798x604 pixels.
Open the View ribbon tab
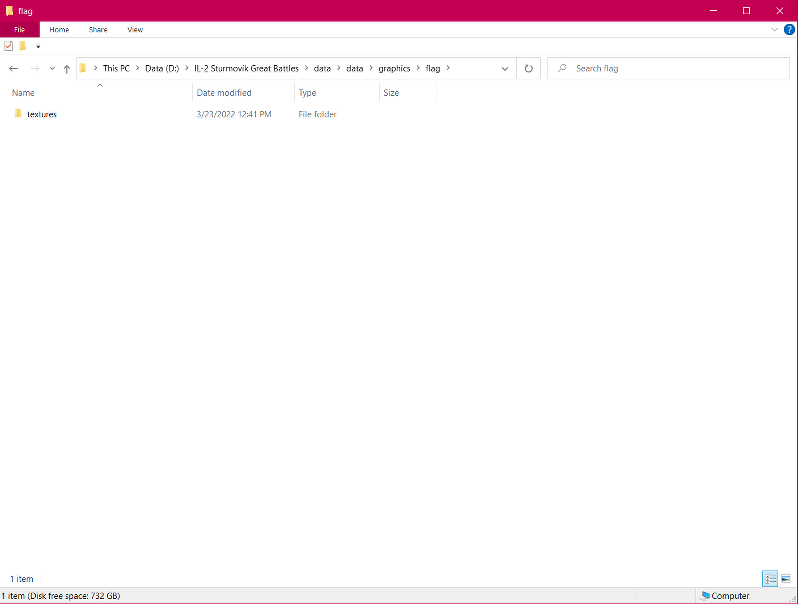pyautogui.click(x=135, y=30)
